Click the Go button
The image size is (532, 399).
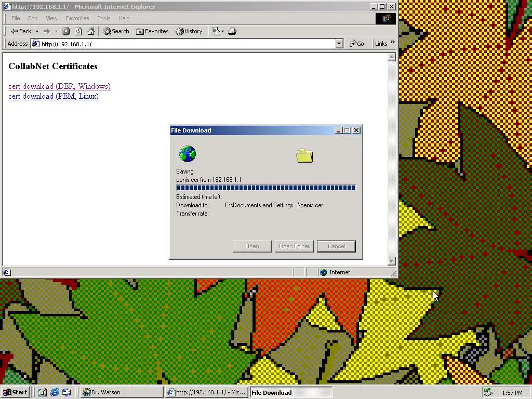click(356, 44)
